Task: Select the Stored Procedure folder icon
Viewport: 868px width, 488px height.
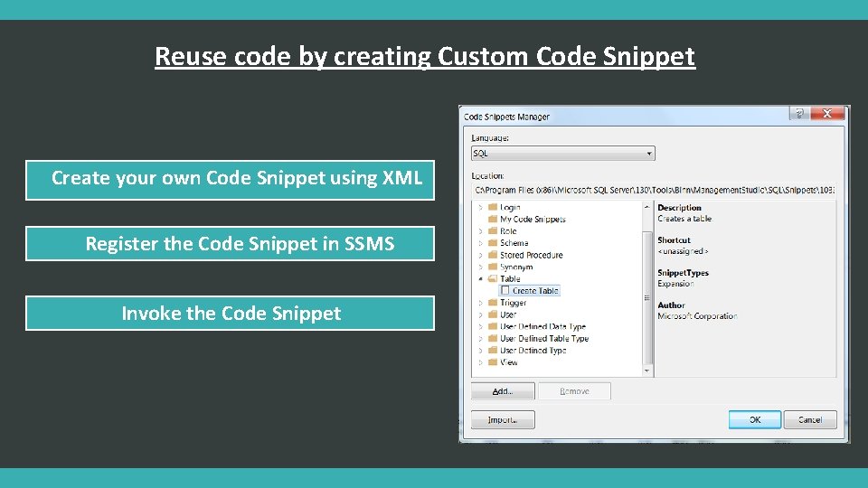Action: pyautogui.click(x=492, y=255)
